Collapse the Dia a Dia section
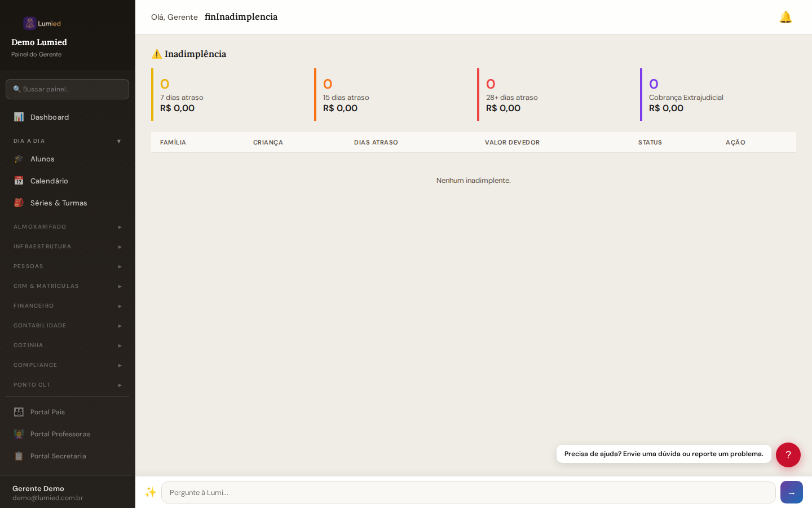The image size is (812, 508). pos(67,141)
